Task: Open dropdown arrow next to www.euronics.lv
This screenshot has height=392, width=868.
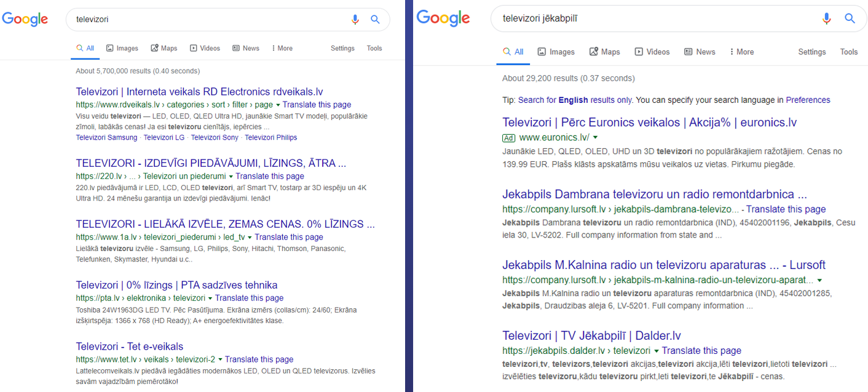Action: (595, 137)
